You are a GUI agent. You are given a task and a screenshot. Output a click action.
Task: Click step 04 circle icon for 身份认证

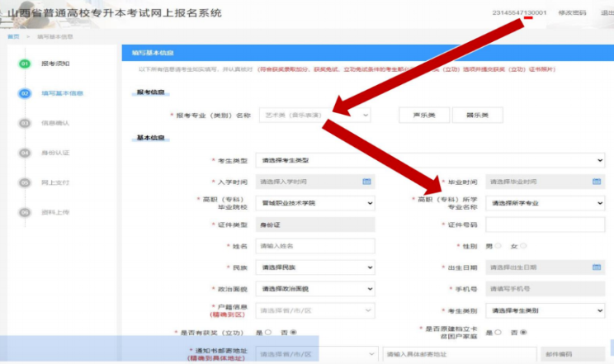25,153
